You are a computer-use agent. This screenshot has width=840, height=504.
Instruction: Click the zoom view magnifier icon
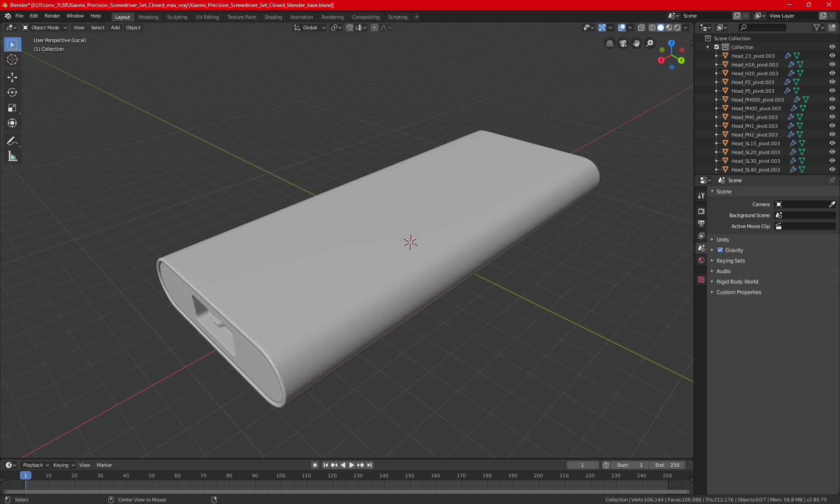[x=650, y=43]
